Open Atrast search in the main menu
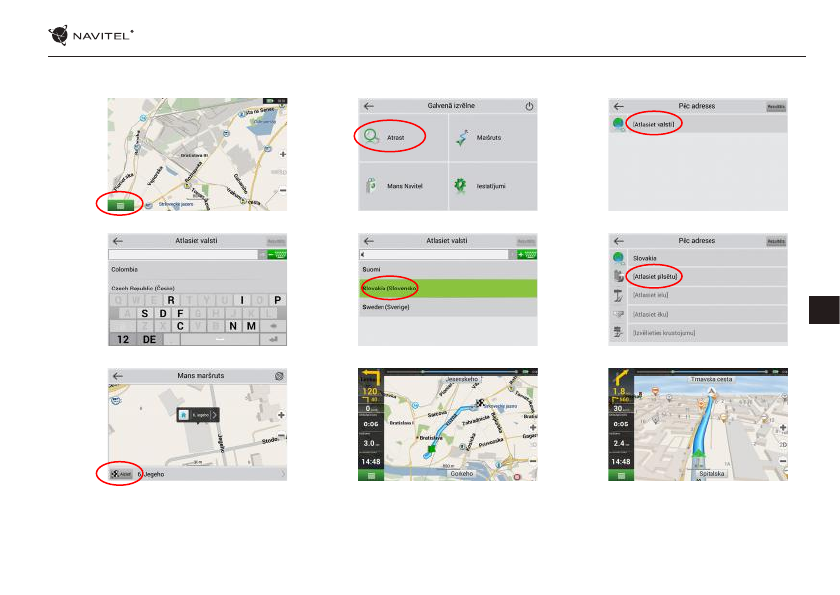 (x=403, y=137)
